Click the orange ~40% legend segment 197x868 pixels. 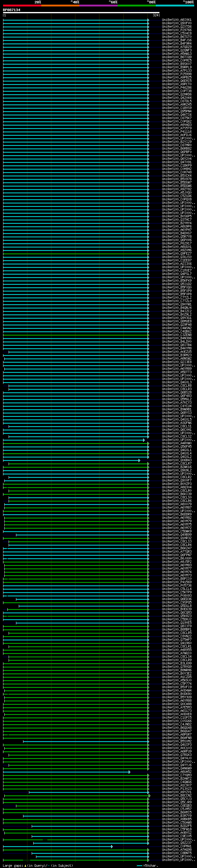(x=60, y=6)
